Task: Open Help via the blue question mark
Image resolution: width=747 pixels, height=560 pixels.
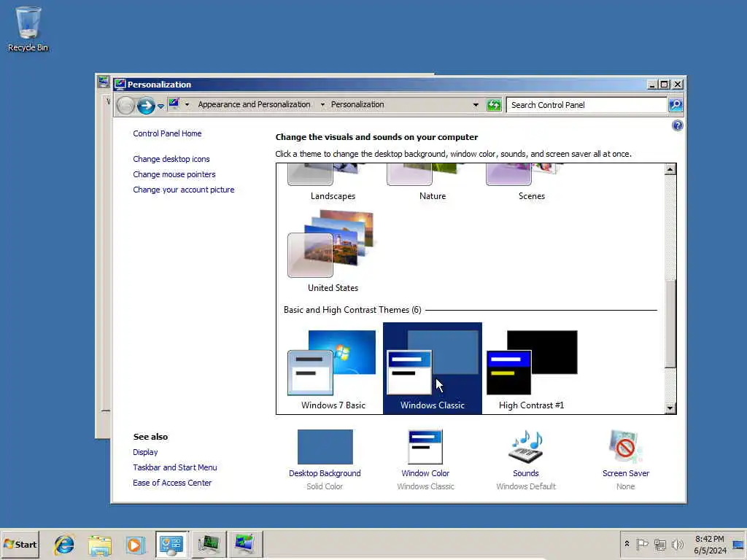Action: (677, 125)
